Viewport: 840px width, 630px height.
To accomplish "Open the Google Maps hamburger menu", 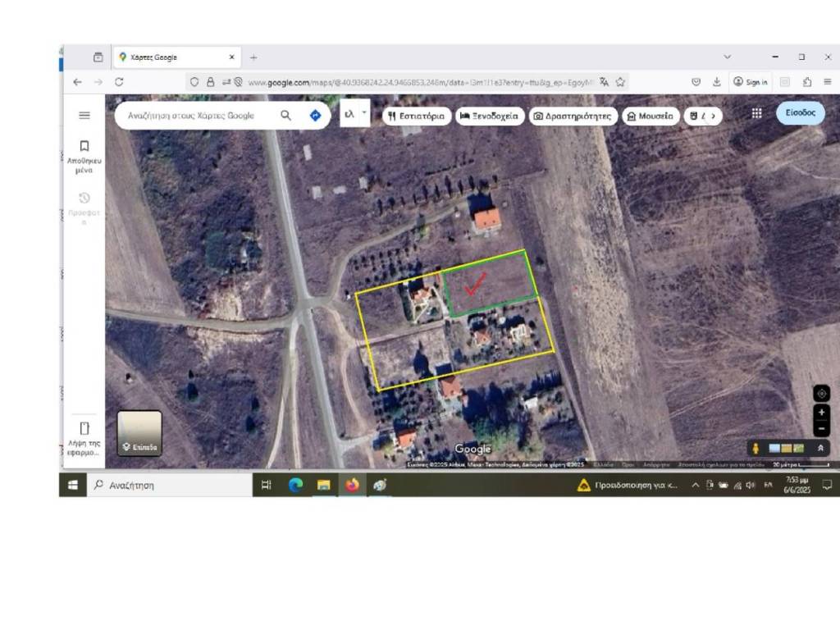I will tap(84, 115).
